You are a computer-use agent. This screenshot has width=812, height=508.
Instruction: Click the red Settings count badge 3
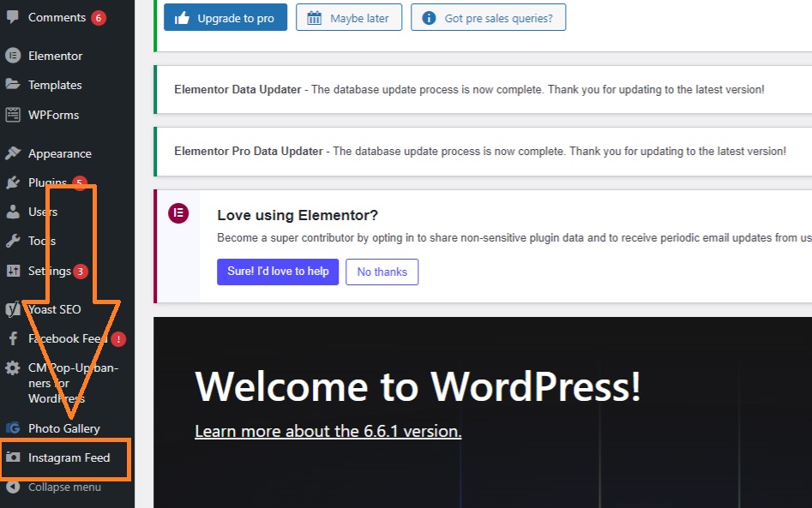81,271
